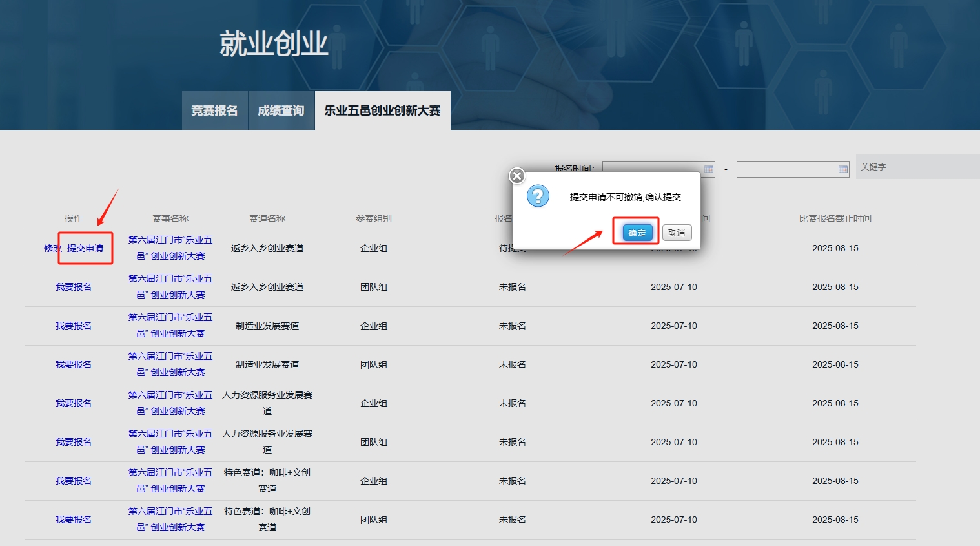Click 我要报名 for 人力资源服务业发展赛道 团队组

point(74,442)
